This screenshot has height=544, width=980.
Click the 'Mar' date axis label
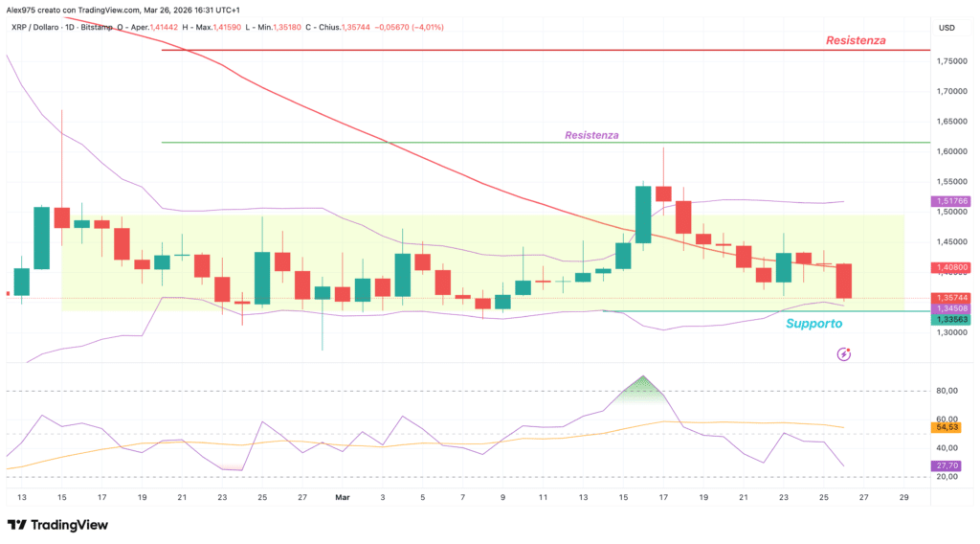click(x=343, y=498)
